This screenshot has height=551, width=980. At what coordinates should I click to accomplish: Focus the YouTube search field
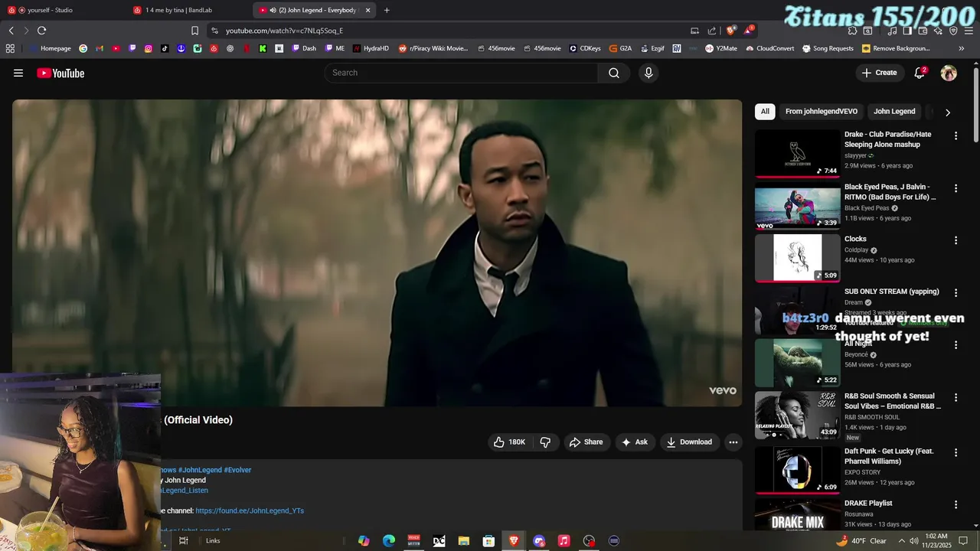[462, 73]
